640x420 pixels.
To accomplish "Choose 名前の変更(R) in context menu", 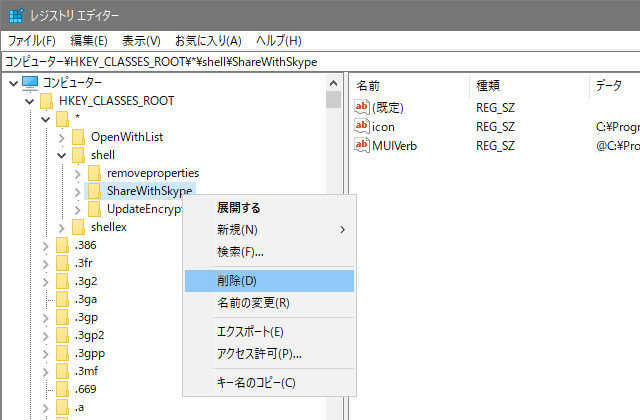I will point(253,303).
